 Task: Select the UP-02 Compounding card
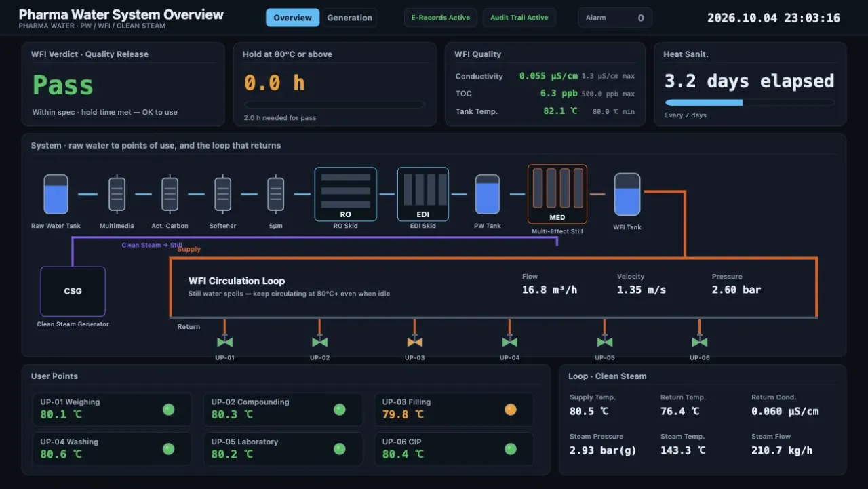click(x=283, y=409)
